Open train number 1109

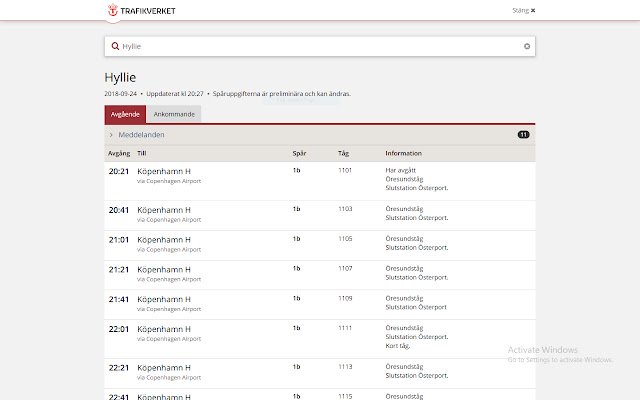point(345,298)
